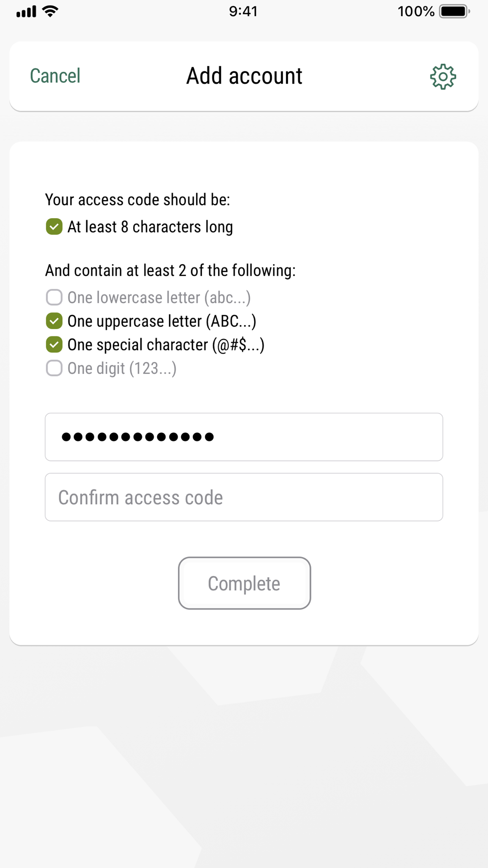Viewport: 488px width, 868px height.
Task: Tap the cellular signal bars icon
Action: [x=26, y=12]
